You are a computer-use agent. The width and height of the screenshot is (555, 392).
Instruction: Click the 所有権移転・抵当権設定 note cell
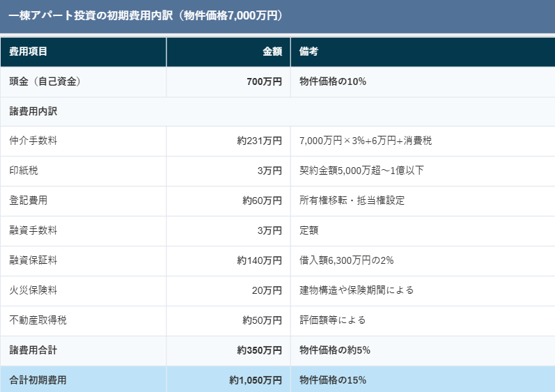[352, 201]
